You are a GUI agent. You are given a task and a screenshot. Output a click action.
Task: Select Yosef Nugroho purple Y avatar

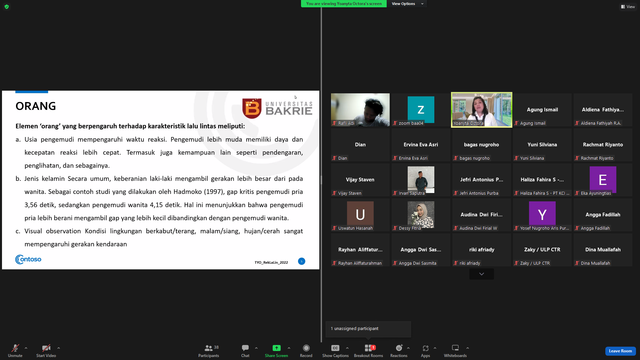point(542,214)
